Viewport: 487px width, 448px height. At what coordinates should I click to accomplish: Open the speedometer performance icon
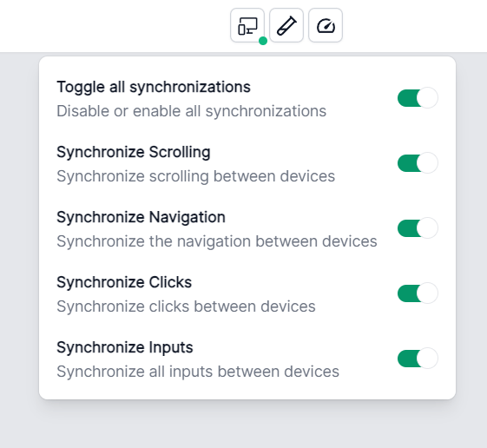pyautogui.click(x=326, y=25)
